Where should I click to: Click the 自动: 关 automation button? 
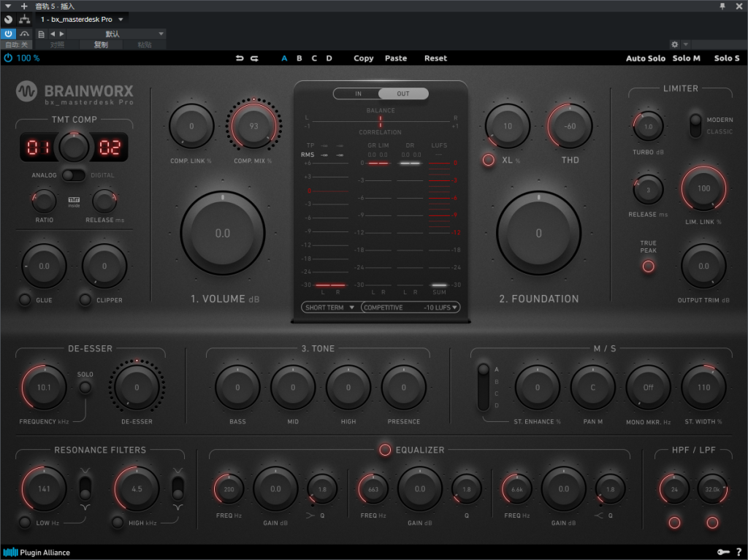[x=16, y=45]
